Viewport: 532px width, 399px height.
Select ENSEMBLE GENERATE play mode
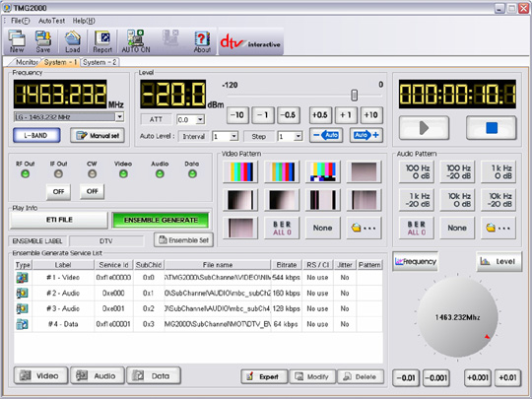point(161,220)
